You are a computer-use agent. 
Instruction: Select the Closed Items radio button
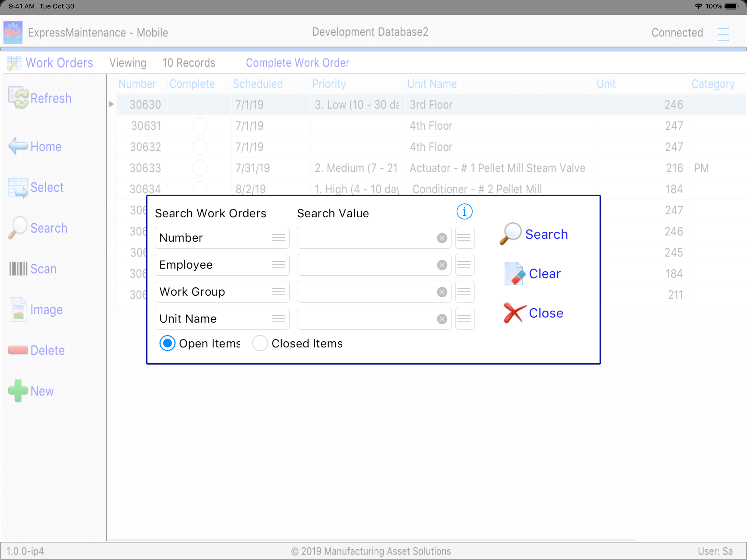[260, 343]
